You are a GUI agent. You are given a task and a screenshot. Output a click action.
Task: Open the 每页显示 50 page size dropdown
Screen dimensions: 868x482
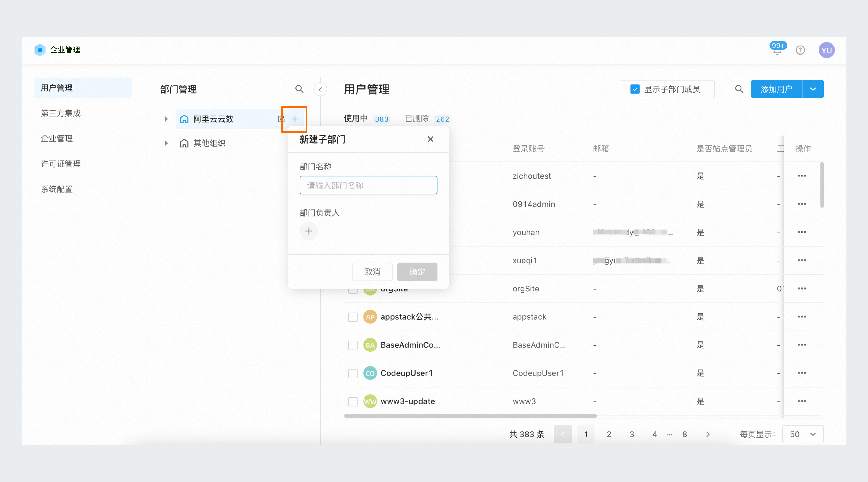tap(803, 434)
